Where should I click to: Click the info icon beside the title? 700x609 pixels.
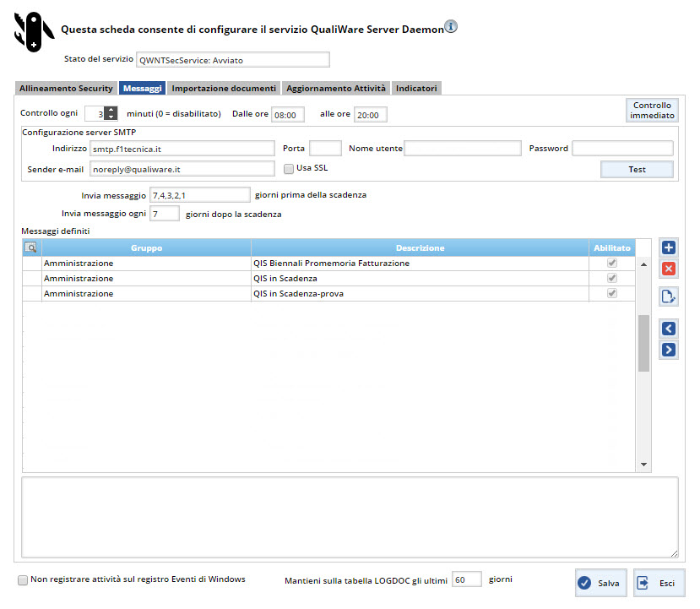click(x=451, y=26)
